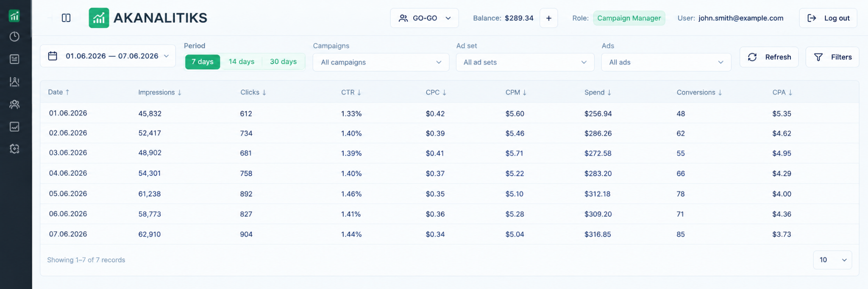Sort table by CPM column header
This screenshot has width=868, height=289.
(x=516, y=92)
